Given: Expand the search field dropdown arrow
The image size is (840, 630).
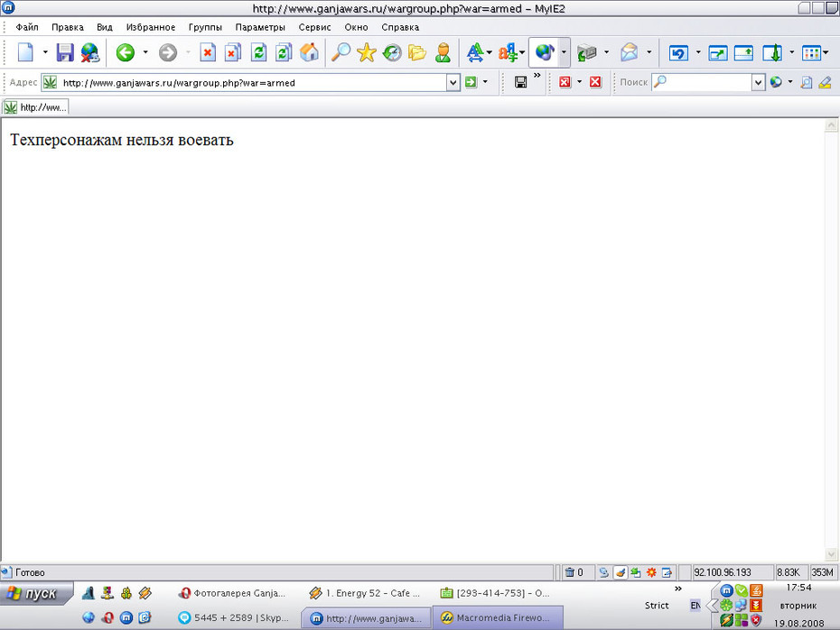Looking at the screenshot, I should click(758, 82).
